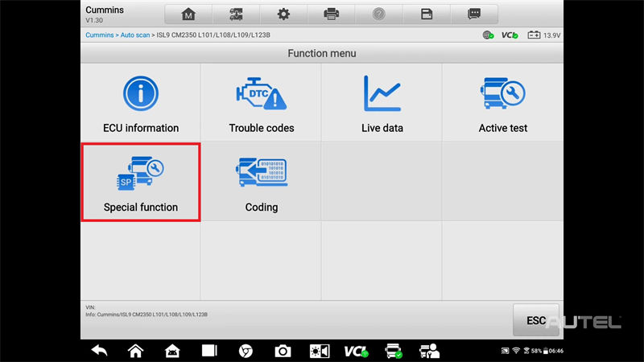This screenshot has width=644, height=362.
Task: Click the Cummins breadcrumb link
Action: [101, 35]
